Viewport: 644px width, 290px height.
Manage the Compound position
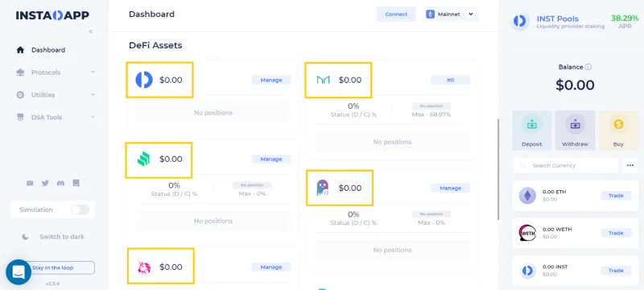click(271, 159)
